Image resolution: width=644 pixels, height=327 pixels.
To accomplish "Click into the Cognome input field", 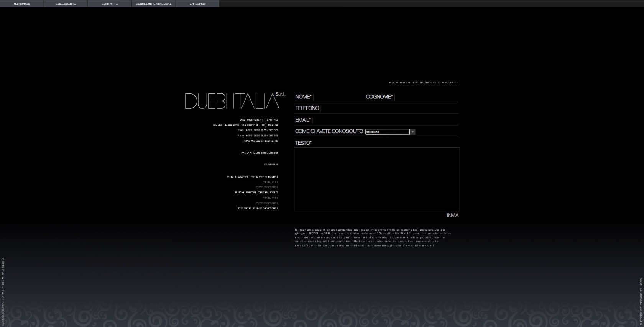I will [x=426, y=97].
